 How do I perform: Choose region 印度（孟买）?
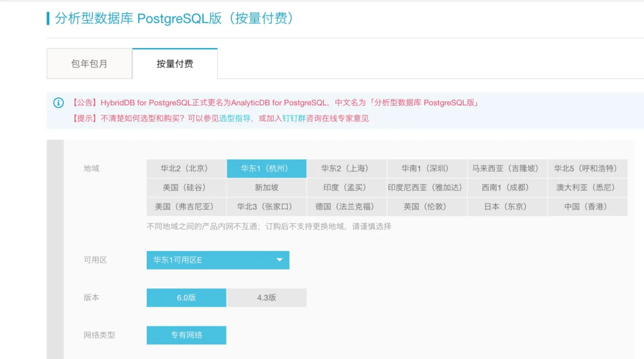tap(347, 188)
